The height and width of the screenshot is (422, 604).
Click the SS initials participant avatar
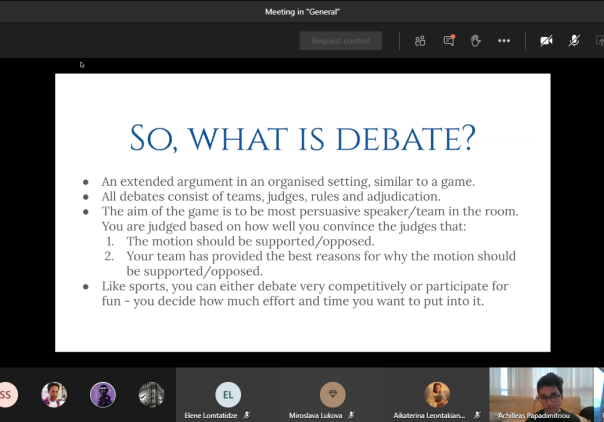point(8,395)
